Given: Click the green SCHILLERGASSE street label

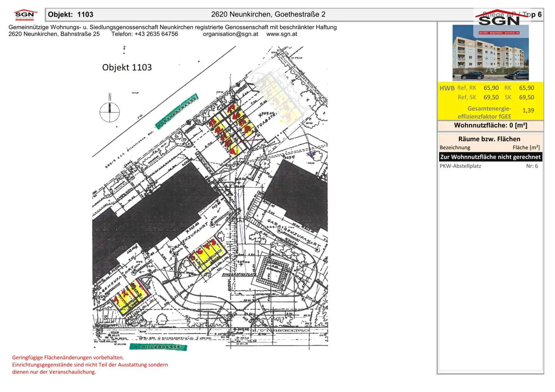Looking at the screenshot, I should pos(158,347).
